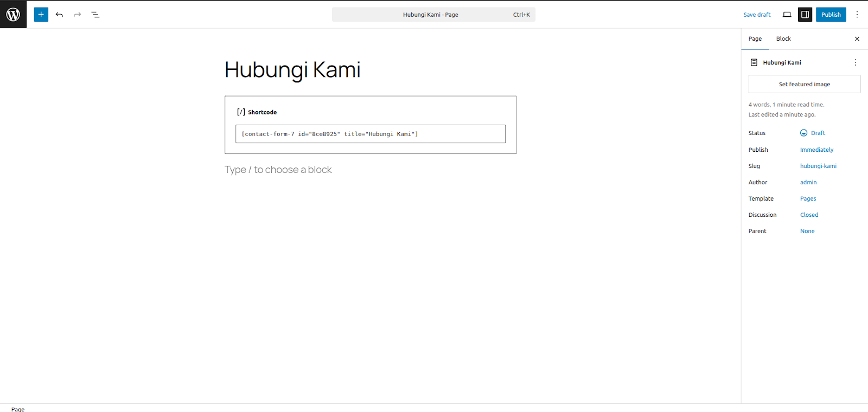Click Save draft
The image size is (868, 412).
(757, 15)
